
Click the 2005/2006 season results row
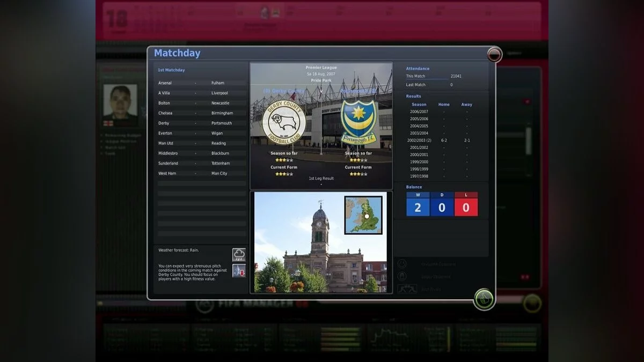[x=443, y=119]
